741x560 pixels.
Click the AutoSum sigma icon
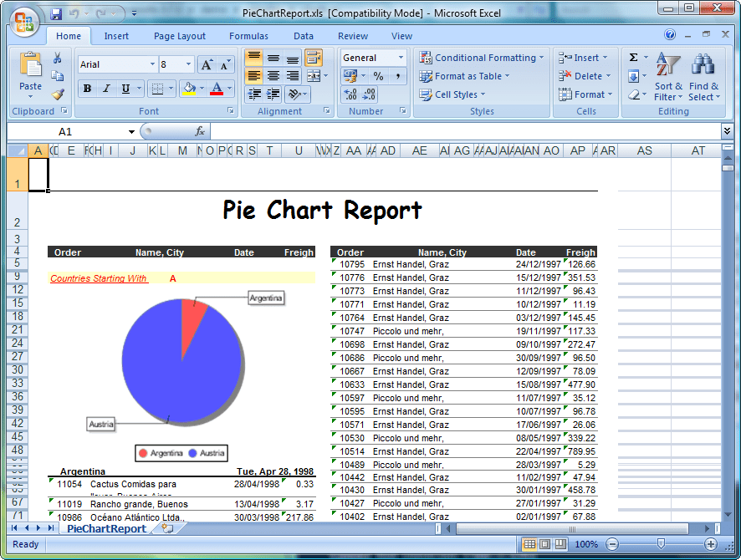click(x=634, y=58)
